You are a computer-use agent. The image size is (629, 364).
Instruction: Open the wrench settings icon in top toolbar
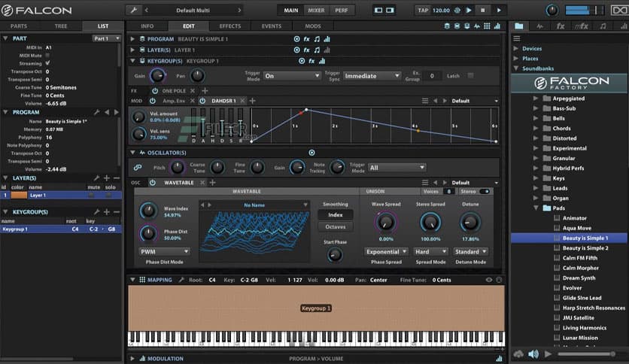134,10
